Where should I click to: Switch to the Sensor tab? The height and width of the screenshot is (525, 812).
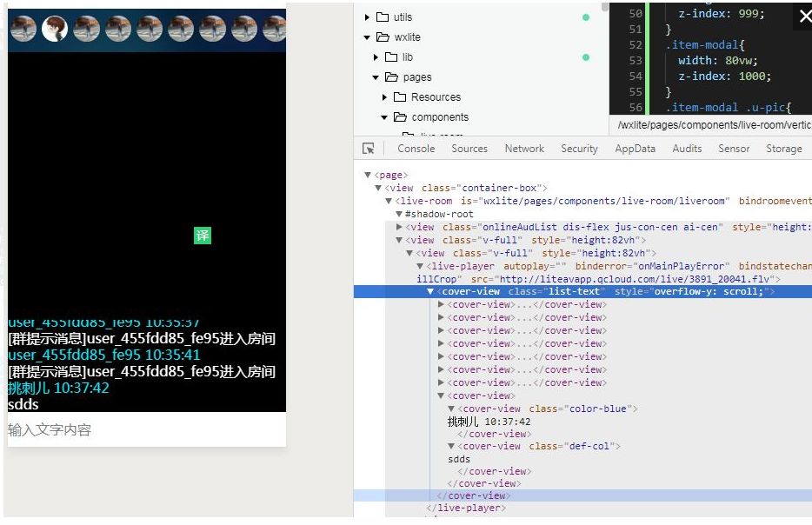[734, 149]
